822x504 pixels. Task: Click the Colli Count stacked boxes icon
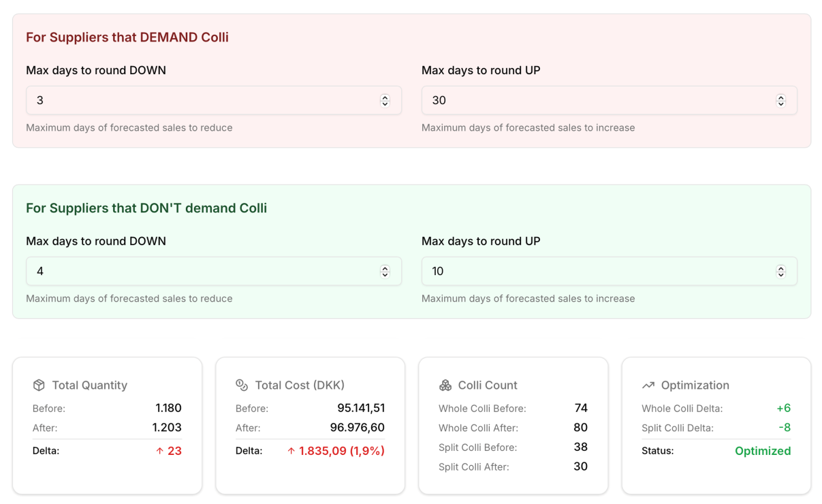(445, 385)
